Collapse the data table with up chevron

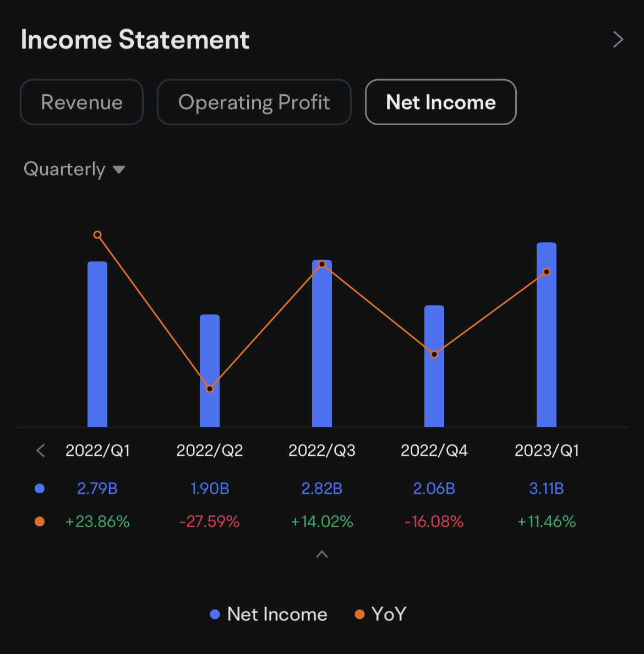[x=322, y=554]
